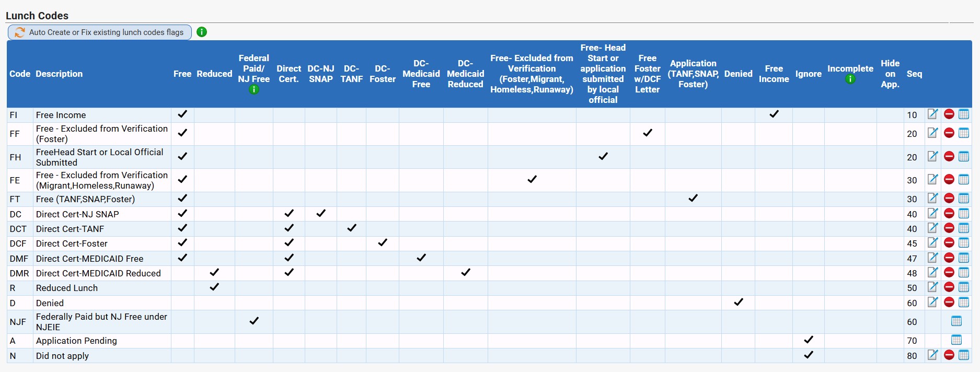The image size is (980, 372).
Task: Delete the FF lunch code row
Action: [x=949, y=133]
